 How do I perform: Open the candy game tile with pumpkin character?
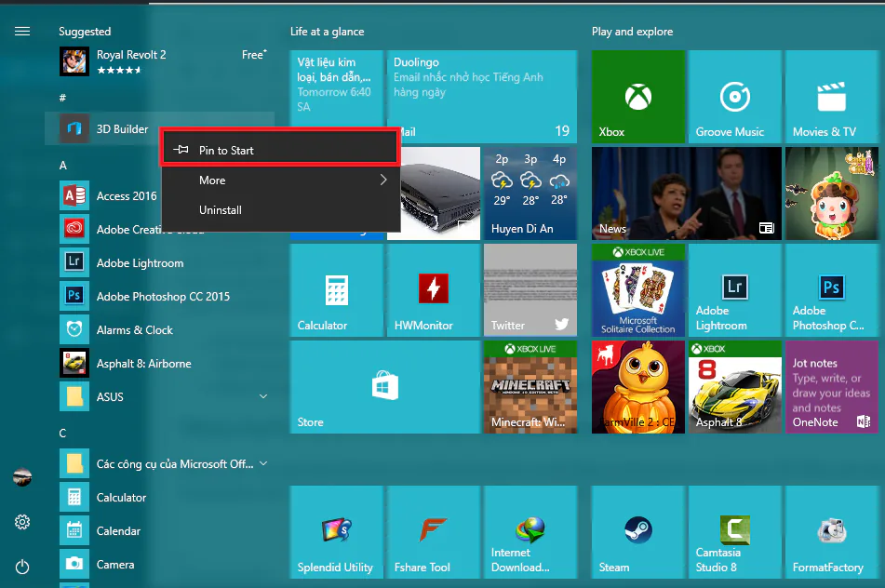[831, 194]
